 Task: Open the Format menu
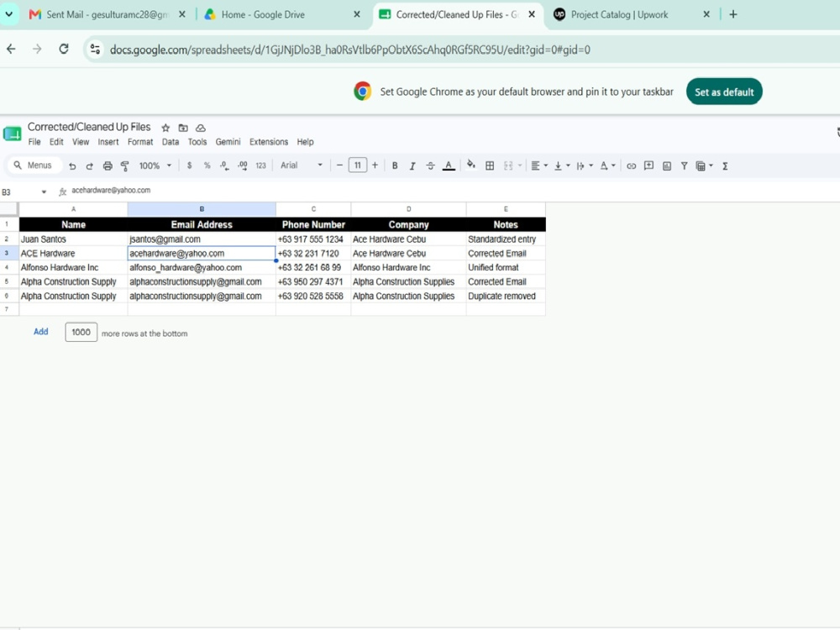click(140, 142)
